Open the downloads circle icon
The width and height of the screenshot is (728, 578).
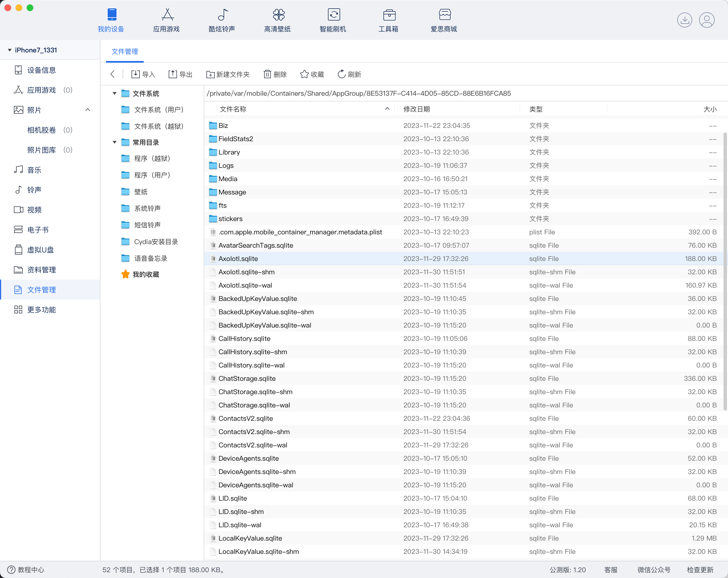click(x=684, y=20)
